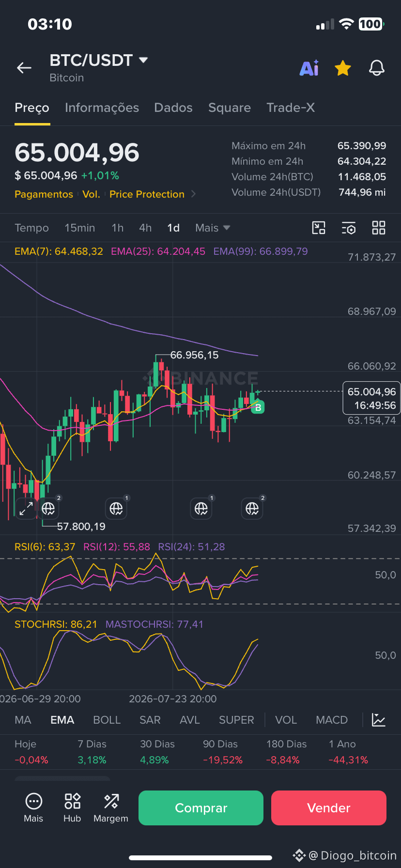The image size is (401, 868).
Task: Open news globe marker below 57.800,19 label
Action: click(x=116, y=509)
